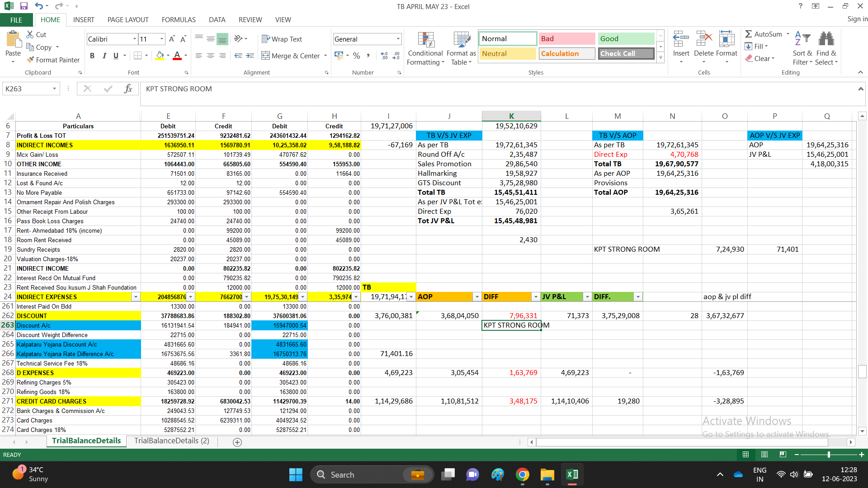Toggle Align Right
868x488 pixels.
(222, 56)
